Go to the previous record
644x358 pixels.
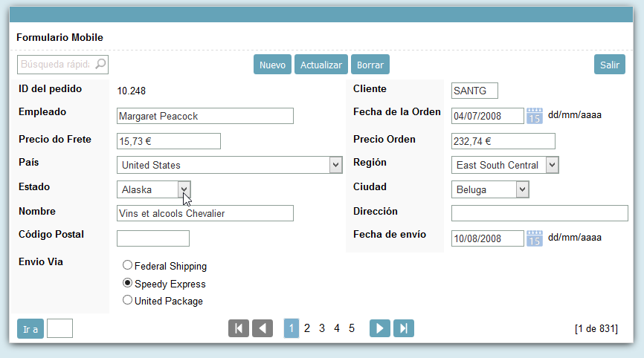(x=263, y=328)
